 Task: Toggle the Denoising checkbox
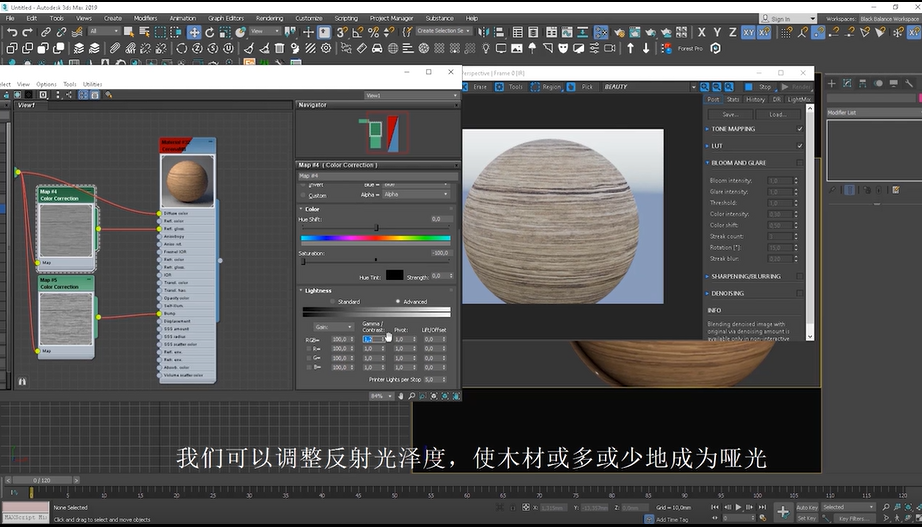click(x=800, y=293)
